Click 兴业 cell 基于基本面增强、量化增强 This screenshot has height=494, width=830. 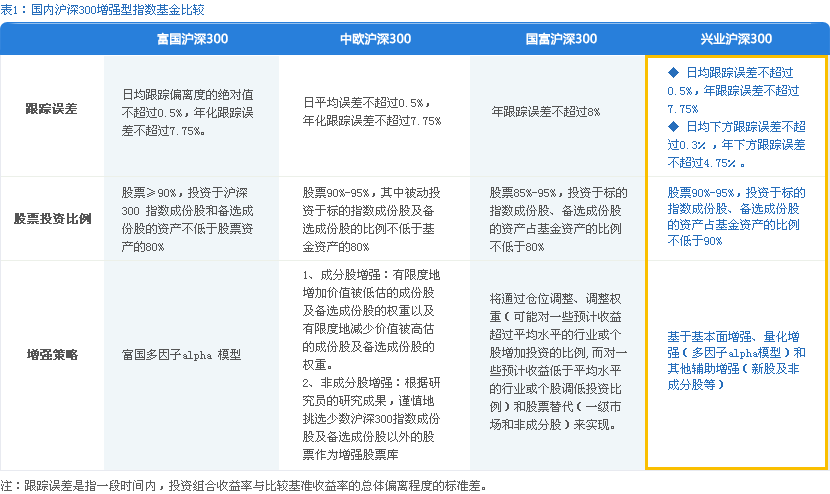736,361
